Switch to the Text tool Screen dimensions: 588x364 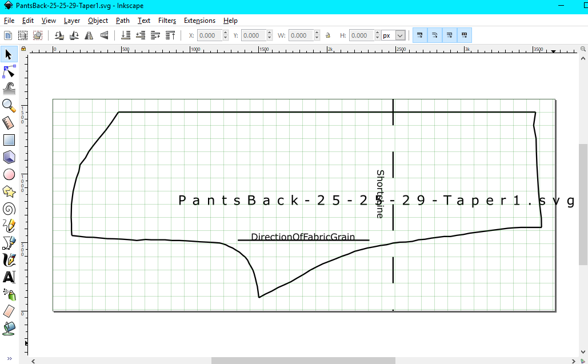coord(9,277)
